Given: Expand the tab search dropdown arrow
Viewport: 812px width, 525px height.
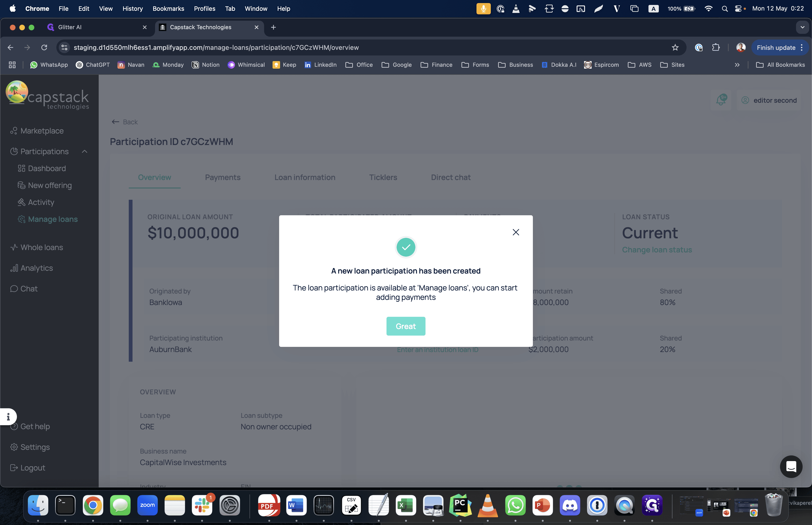Looking at the screenshot, I should click(802, 27).
